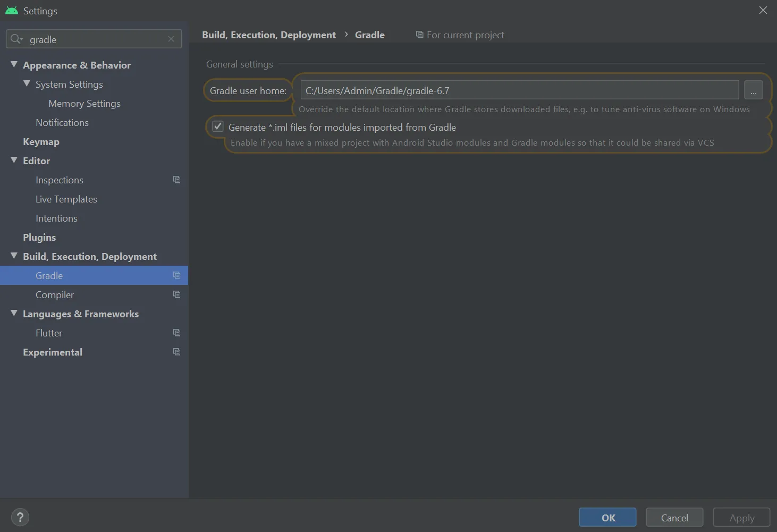Viewport: 777px width, 532px height.
Task: Click the Gradle user home path field
Action: (x=520, y=90)
